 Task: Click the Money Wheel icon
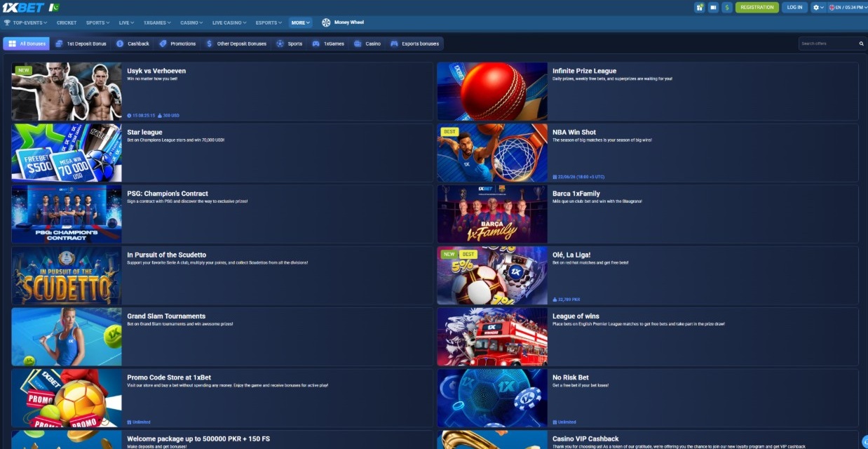tap(326, 22)
